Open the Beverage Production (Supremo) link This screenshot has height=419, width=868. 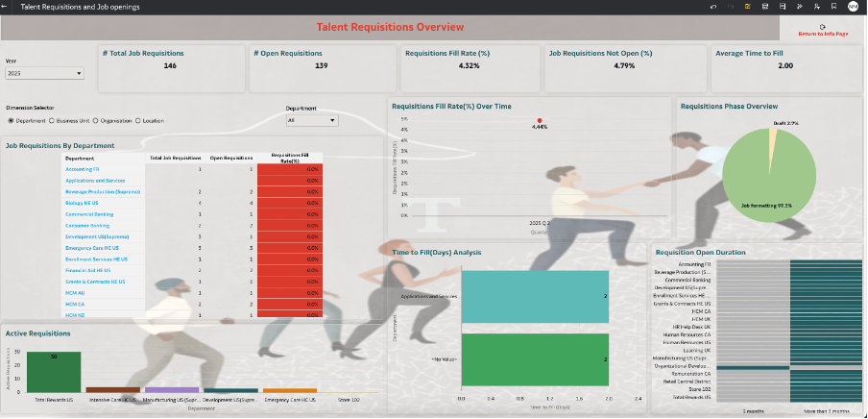click(x=103, y=192)
